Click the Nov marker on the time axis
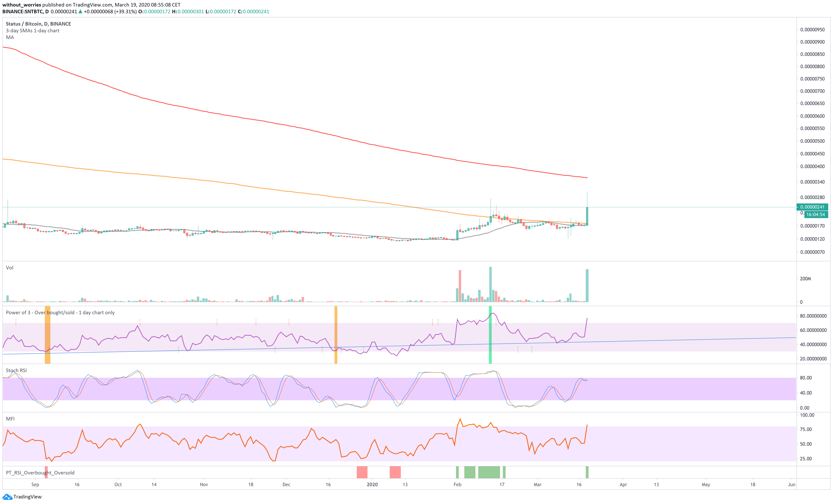Image resolution: width=833 pixels, height=504 pixels. (x=204, y=484)
